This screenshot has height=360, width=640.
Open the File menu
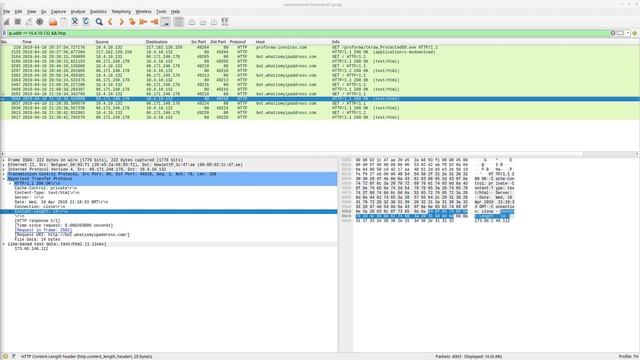tap(6, 11)
